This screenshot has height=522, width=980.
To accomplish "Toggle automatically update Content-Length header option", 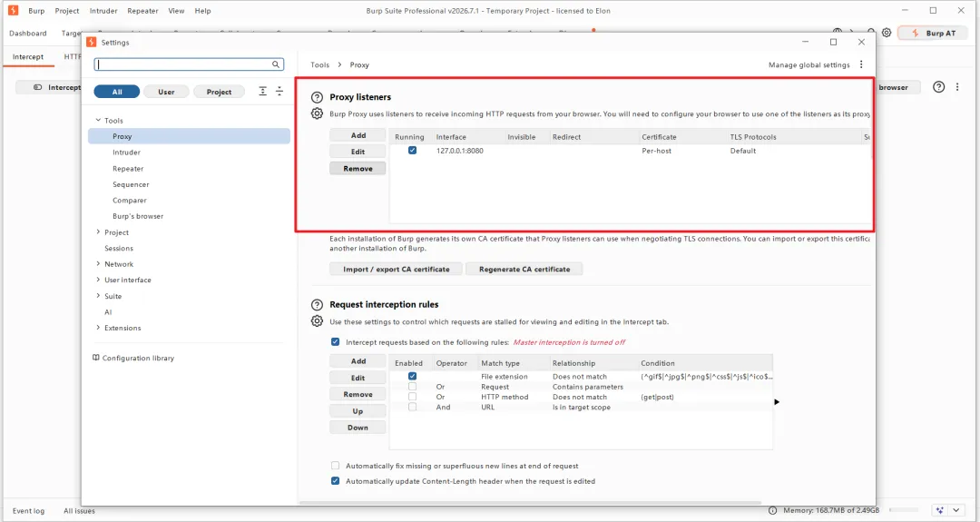I will (x=336, y=481).
